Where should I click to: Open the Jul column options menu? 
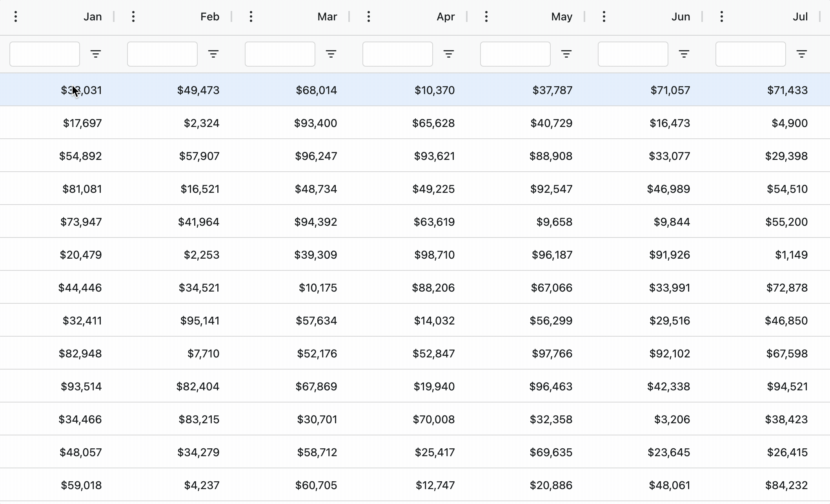pos(722,16)
